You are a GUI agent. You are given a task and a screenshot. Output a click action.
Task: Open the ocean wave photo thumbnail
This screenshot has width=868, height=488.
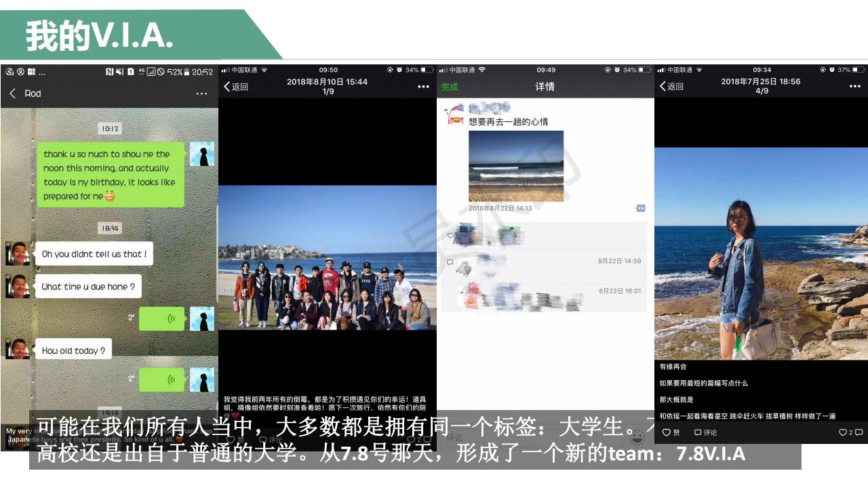(515, 166)
